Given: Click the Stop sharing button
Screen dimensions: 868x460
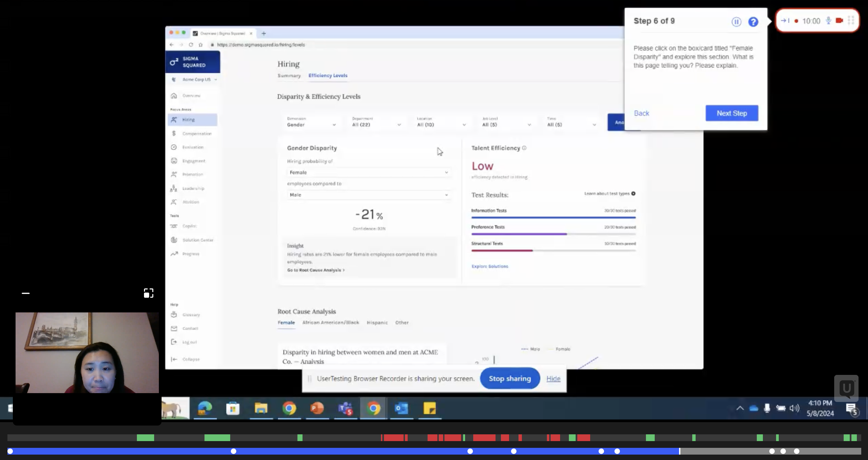Looking at the screenshot, I should click(x=510, y=379).
